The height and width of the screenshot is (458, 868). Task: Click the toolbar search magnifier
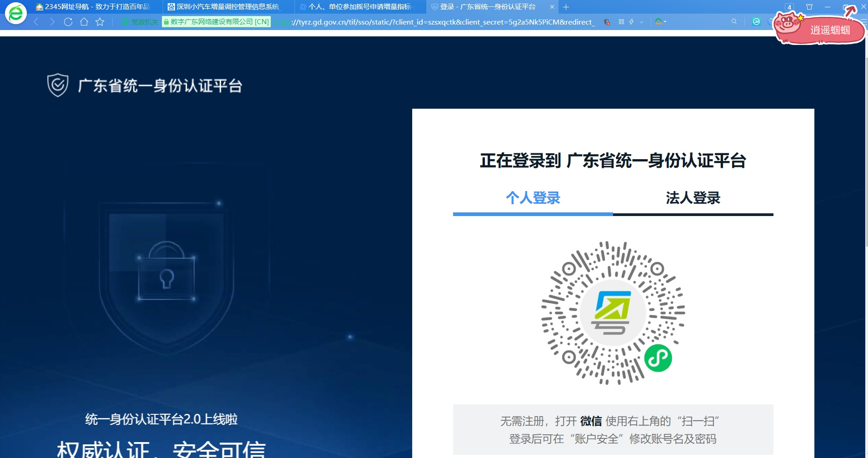(734, 22)
